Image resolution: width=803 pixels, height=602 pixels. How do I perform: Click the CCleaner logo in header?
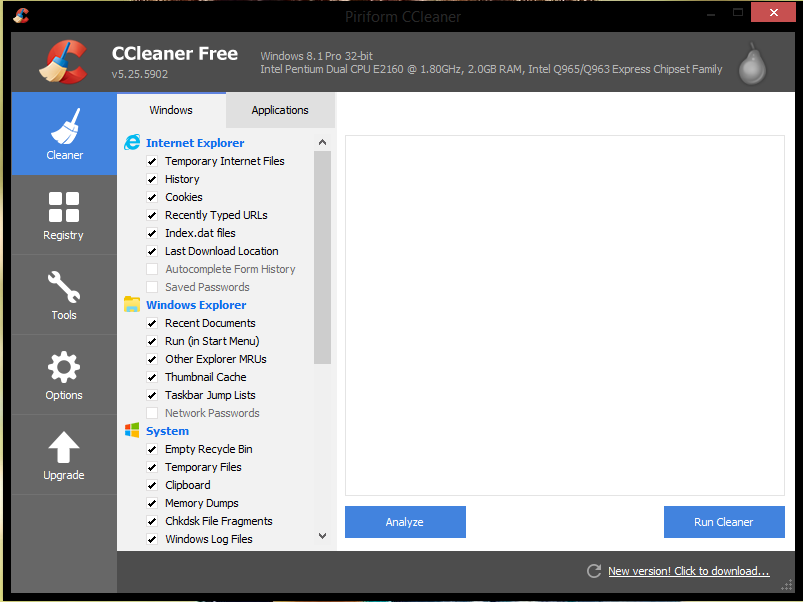[x=64, y=62]
